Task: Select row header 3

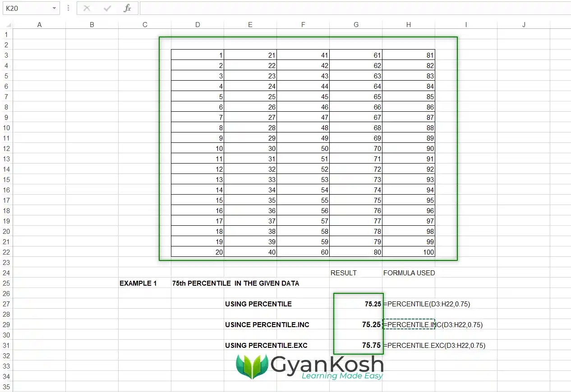Action: [x=6, y=55]
